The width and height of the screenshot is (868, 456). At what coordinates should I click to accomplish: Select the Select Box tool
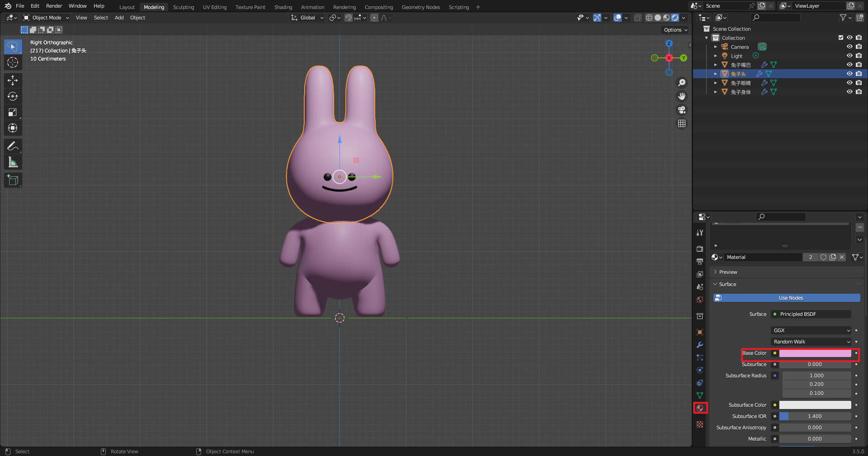13,47
